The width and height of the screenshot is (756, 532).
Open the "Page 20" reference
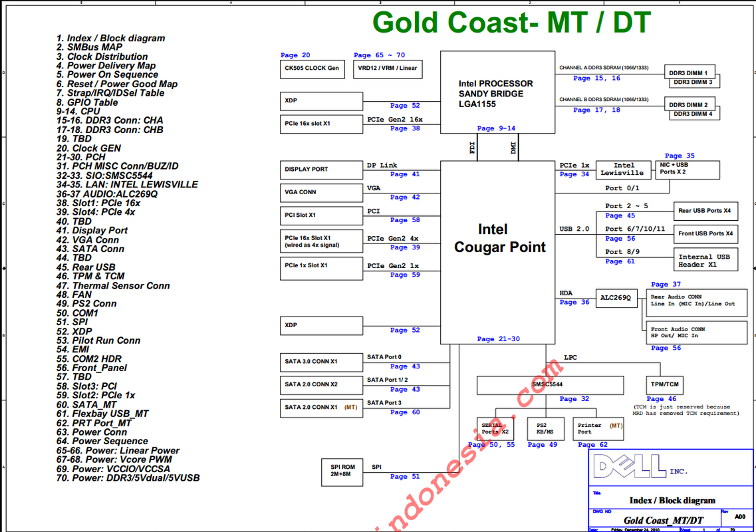pyautogui.click(x=295, y=55)
